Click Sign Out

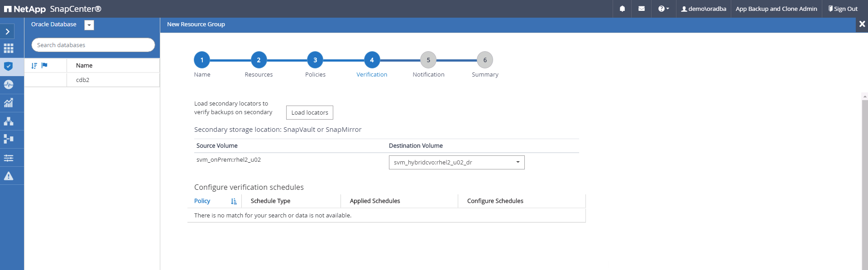[843, 9]
